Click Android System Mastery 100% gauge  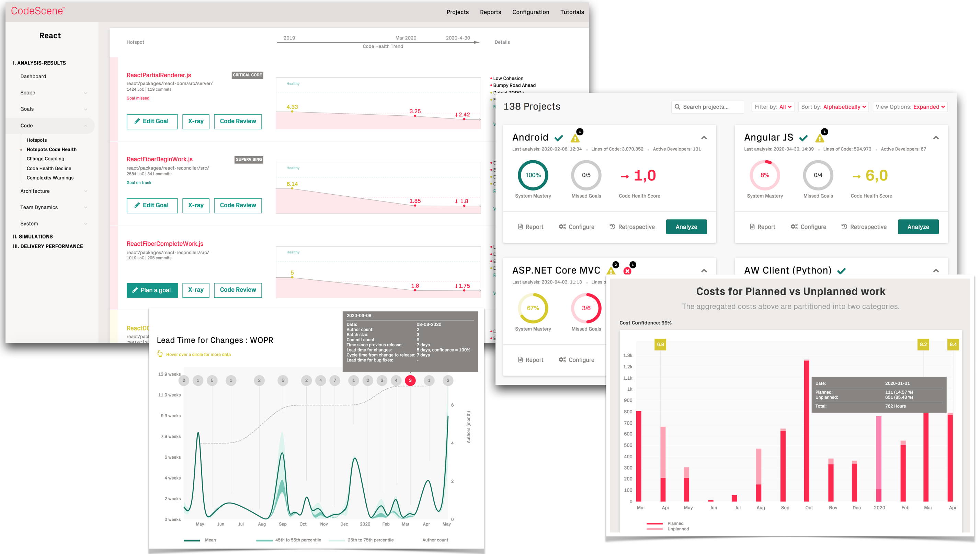point(533,175)
